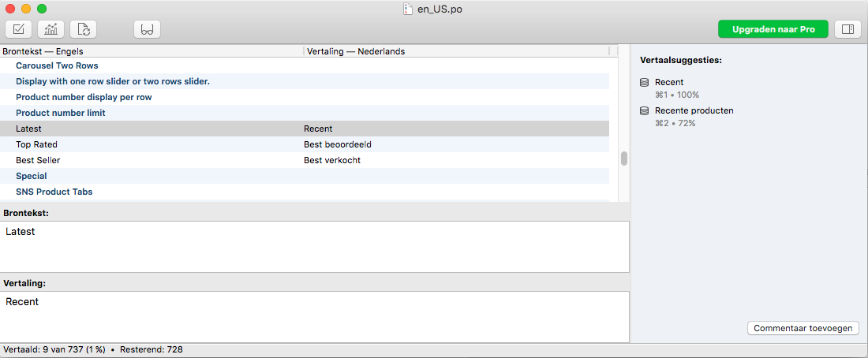This screenshot has height=358, width=868.
Task: Click database icon beside 'Recent' suggestion
Action: (x=644, y=82)
